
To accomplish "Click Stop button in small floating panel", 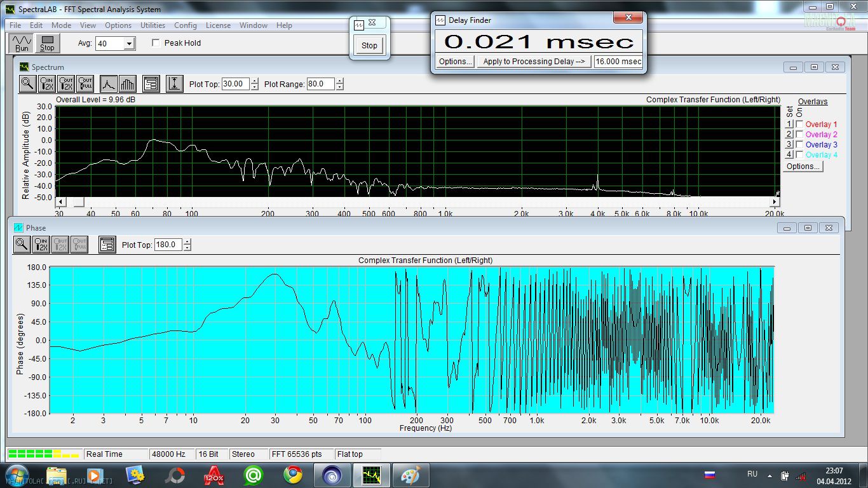I will pos(369,45).
